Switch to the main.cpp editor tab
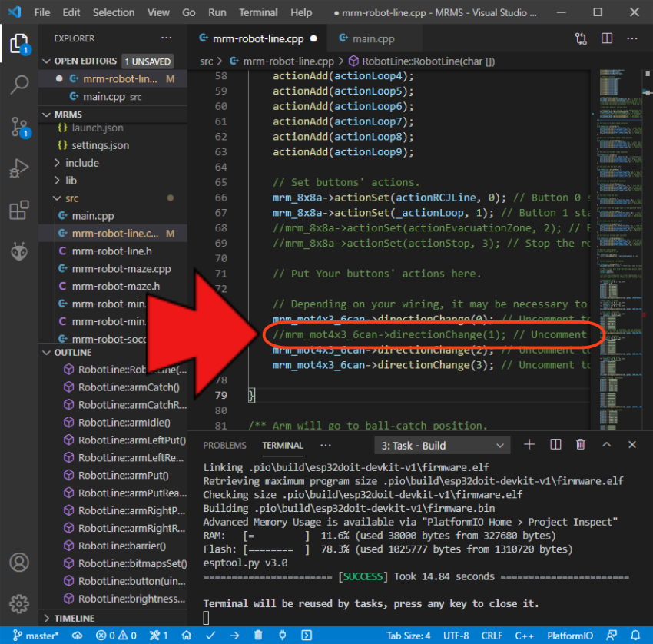 tap(373, 38)
